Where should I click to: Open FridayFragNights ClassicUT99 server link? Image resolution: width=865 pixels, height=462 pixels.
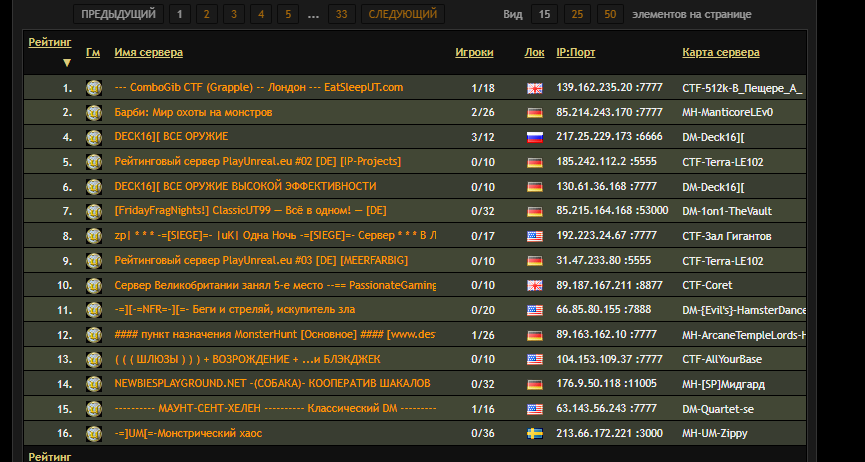pos(251,211)
